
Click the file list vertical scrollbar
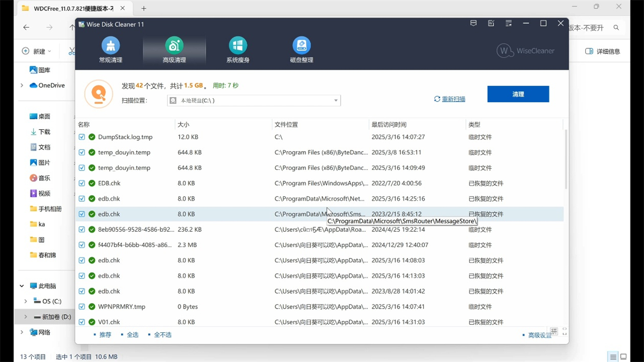click(x=566, y=160)
